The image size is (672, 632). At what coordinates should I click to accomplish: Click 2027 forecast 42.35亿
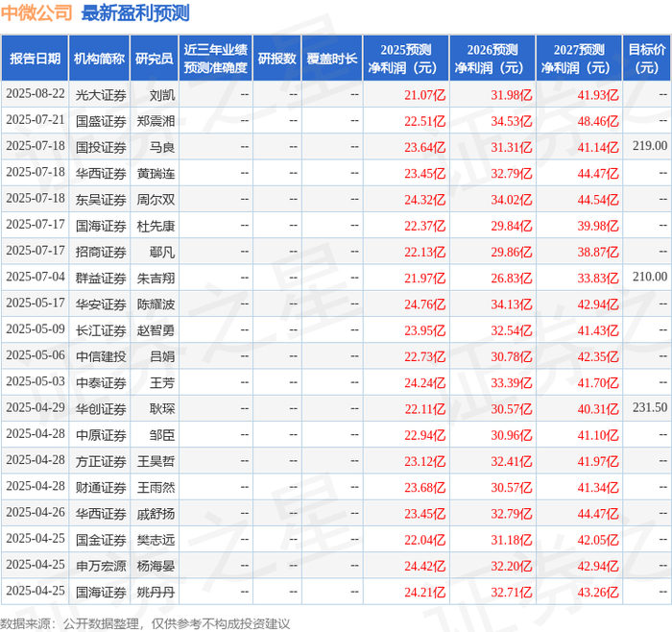pos(598,356)
